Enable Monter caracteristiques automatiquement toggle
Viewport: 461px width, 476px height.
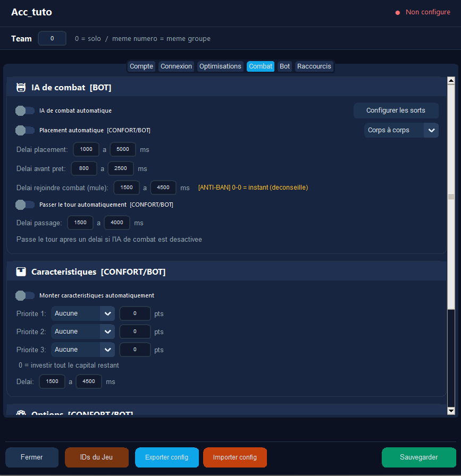pos(25,295)
